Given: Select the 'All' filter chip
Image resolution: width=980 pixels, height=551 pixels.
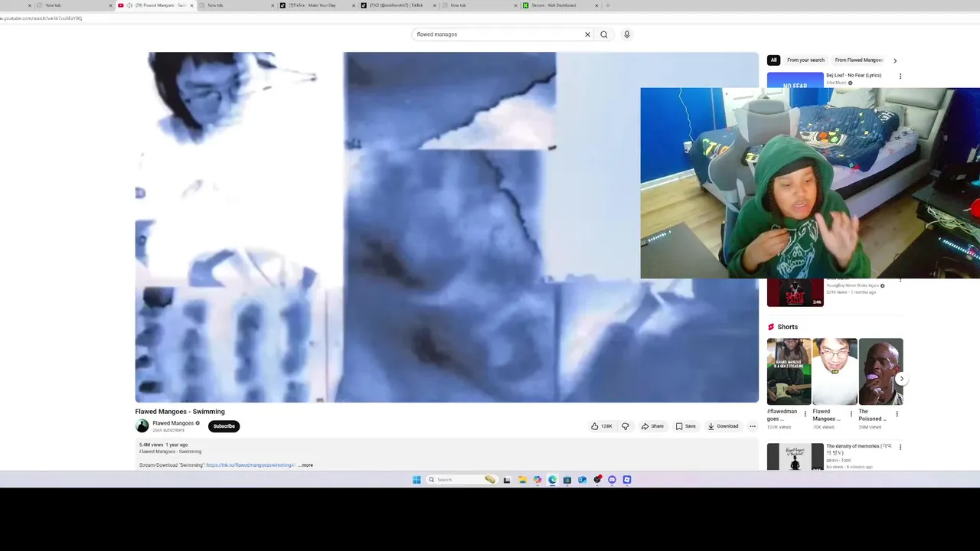Looking at the screenshot, I should (773, 60).
